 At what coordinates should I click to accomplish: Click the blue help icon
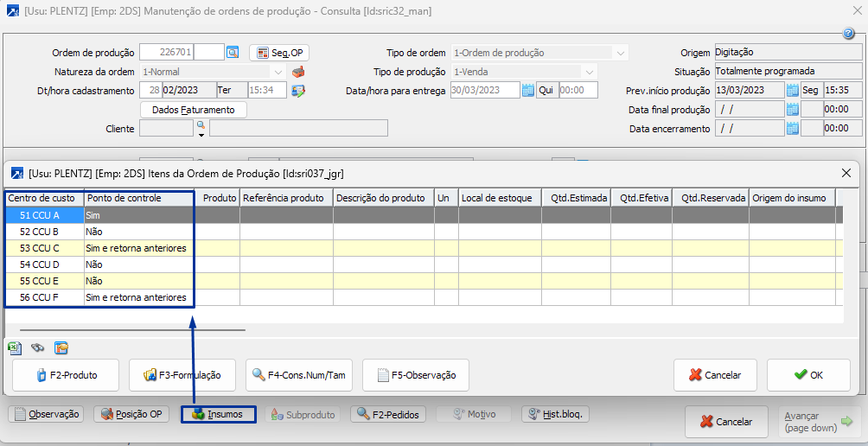tap(849, 34)
